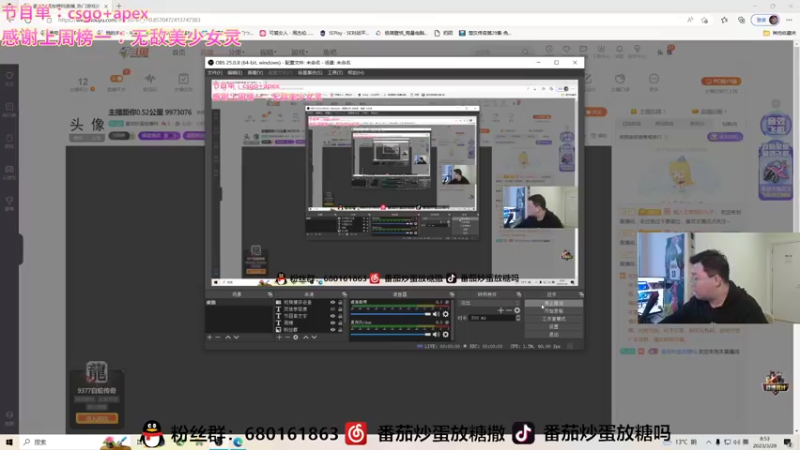Move the scene up with the arrow

click(x=228, y=337)
